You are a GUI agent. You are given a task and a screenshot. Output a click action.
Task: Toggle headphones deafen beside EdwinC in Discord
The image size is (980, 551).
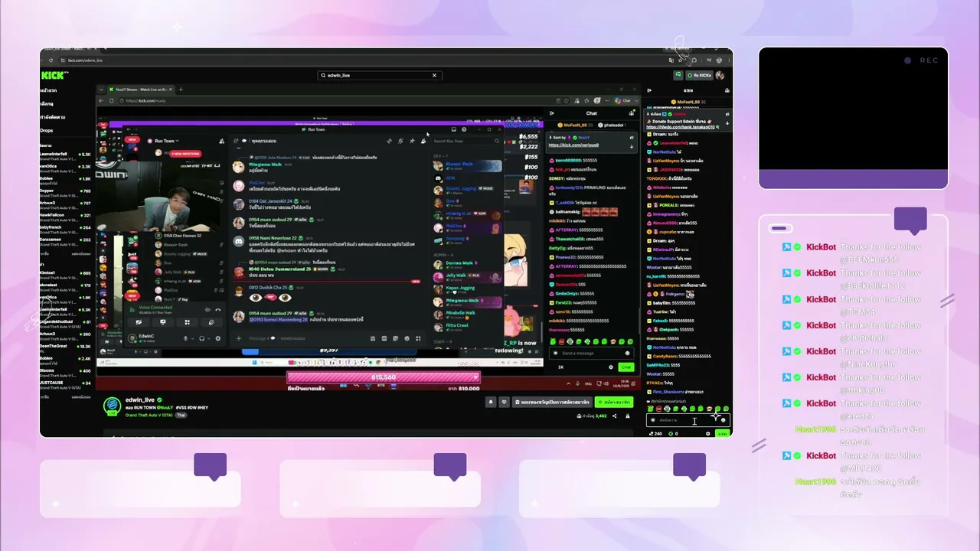(x=201, y=338)
